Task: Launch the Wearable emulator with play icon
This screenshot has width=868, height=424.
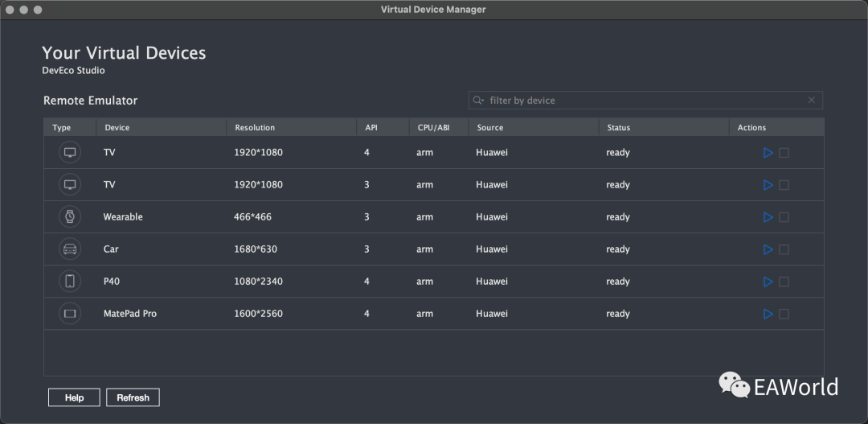Action: coord(768,217)
